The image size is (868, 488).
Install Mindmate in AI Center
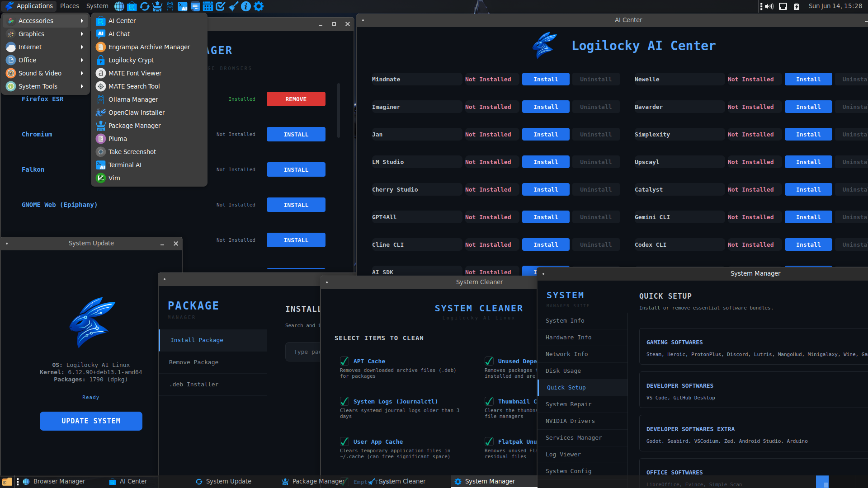pyautogui.click(x=546, y=79)
